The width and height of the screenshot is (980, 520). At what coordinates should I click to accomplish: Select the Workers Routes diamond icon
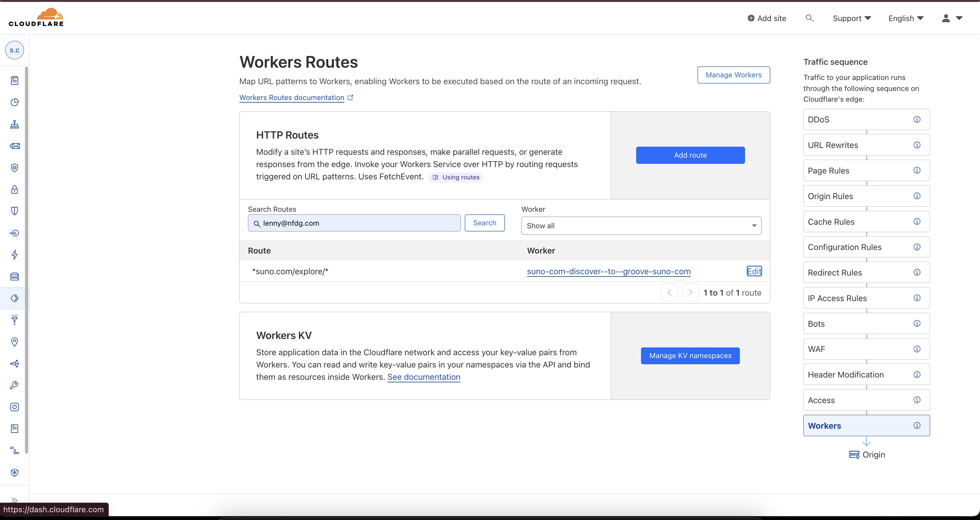[15, 298]
